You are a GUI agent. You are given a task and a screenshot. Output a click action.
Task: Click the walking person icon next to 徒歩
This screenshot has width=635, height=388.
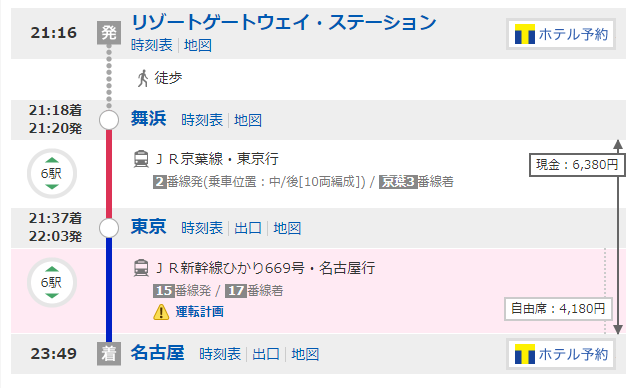pos(143,78)
